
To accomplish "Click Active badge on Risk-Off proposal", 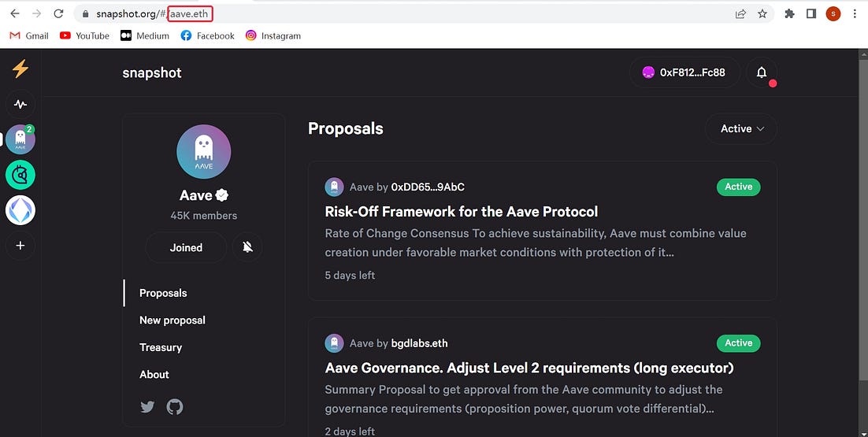I will tap(739, 187).
